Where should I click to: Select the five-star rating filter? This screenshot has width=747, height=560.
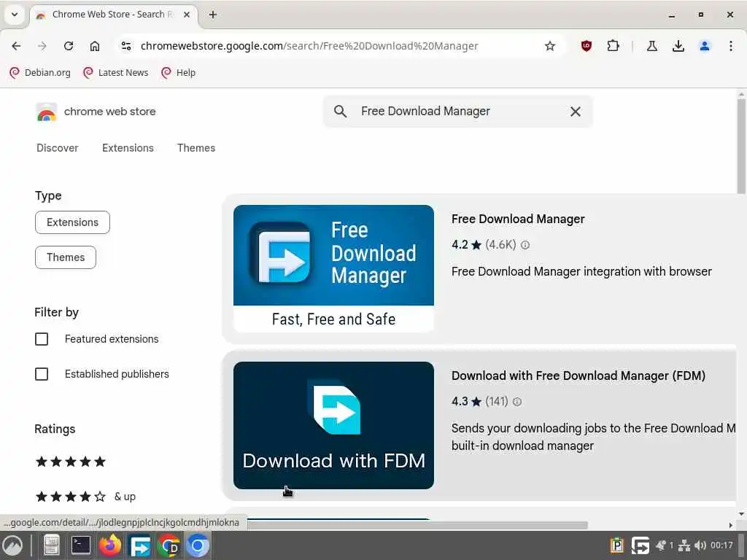(x=71, y=462)
